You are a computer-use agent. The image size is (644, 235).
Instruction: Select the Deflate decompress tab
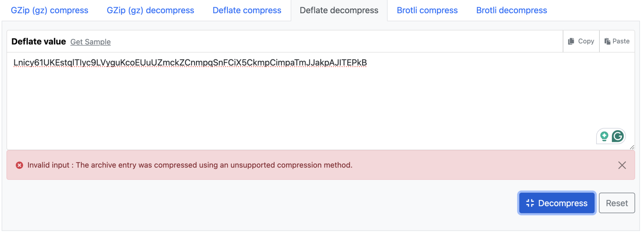339,10
